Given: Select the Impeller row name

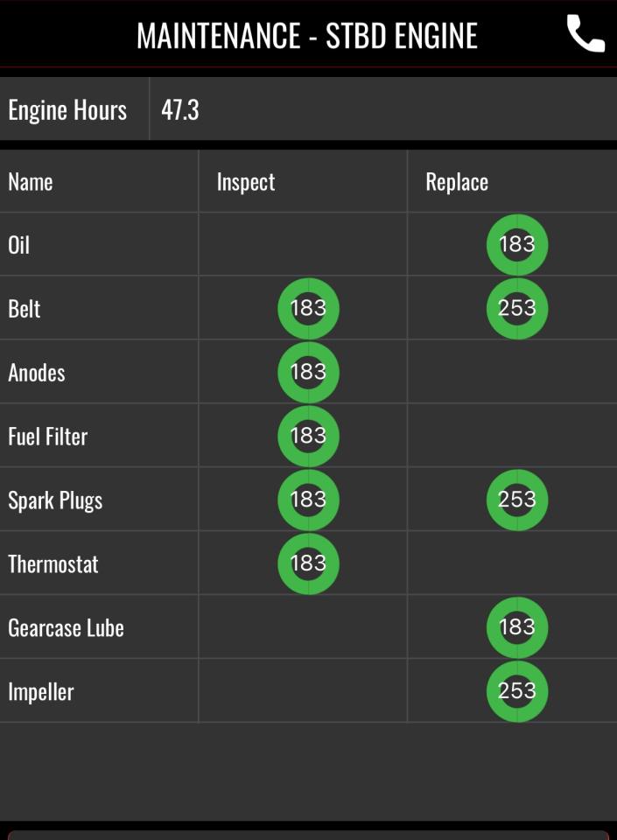Looking at the screenshot, I should [41, 691].
